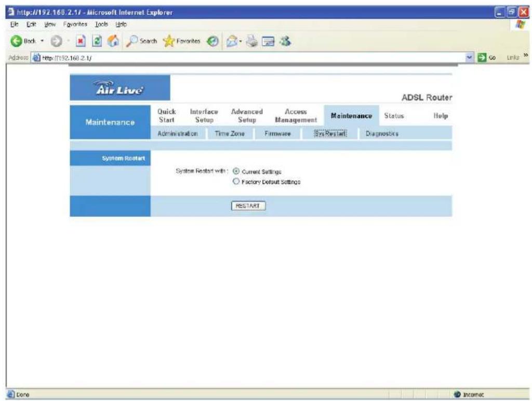Select Current Settings radio button
The width and height of the screenshot is (532, 401).
(x=236, y=171)
